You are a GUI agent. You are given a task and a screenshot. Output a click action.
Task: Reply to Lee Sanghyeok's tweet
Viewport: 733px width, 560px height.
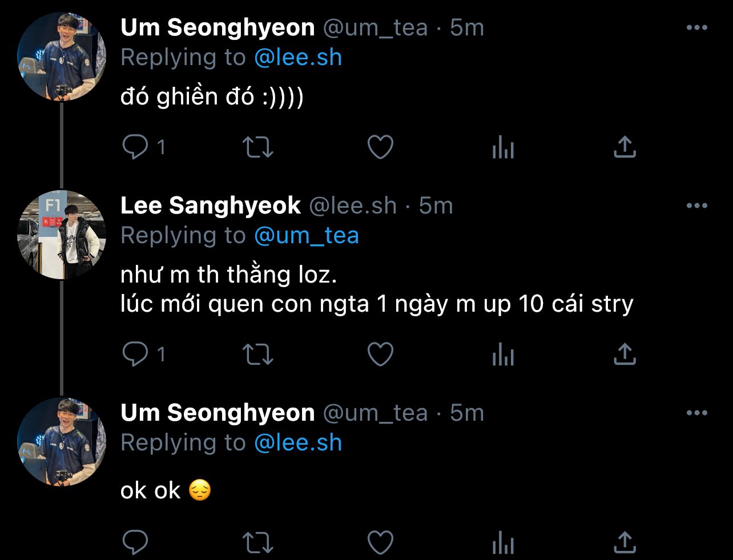[135, 354]
